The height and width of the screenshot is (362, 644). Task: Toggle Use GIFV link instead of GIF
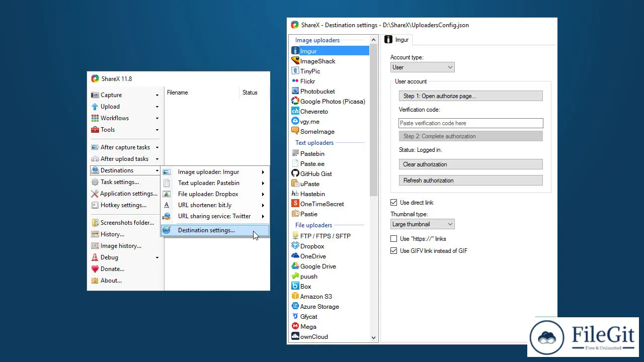tap(394, 251)
